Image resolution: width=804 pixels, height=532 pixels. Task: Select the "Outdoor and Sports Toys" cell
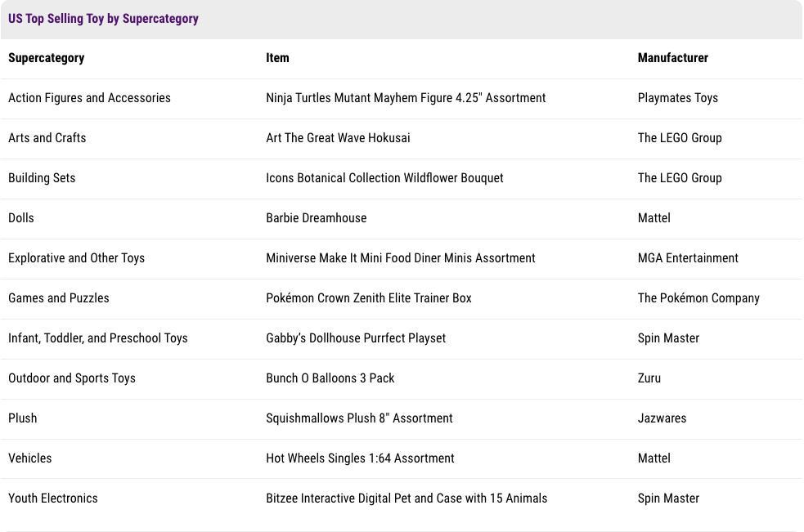[x=72, y=378]
